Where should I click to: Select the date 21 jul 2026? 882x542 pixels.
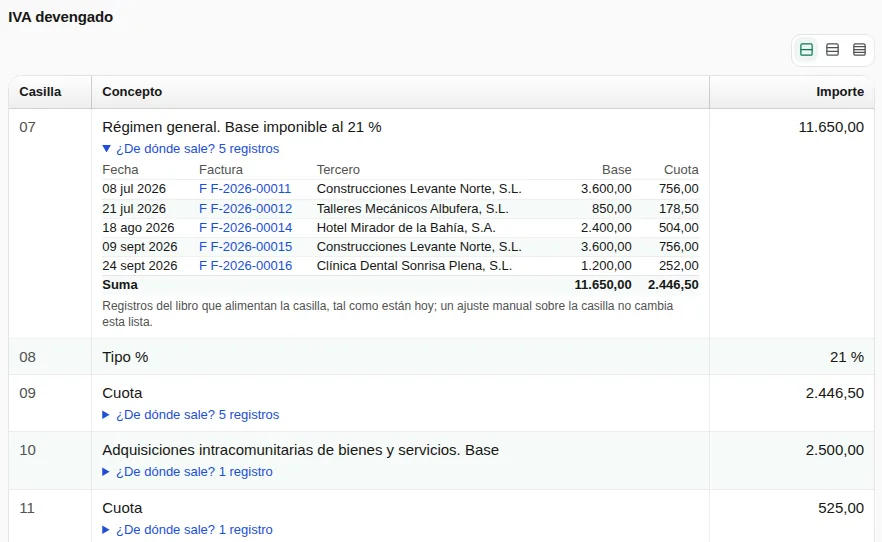(x=134, y=209)
